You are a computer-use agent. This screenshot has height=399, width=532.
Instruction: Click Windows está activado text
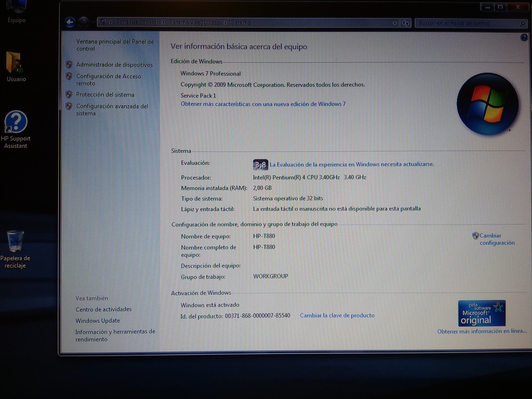pyautogui.click(x=210, y=305)
